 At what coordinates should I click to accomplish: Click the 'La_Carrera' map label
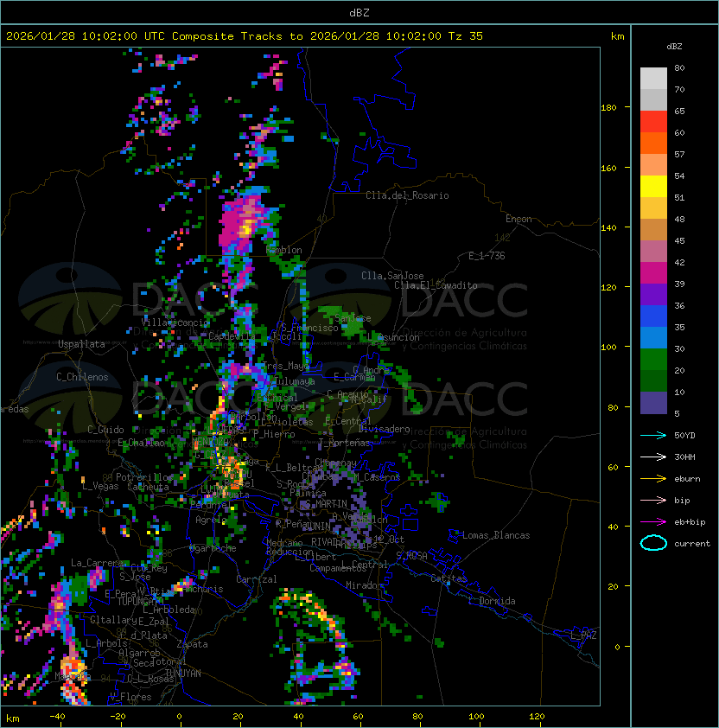tap(97, 563)
